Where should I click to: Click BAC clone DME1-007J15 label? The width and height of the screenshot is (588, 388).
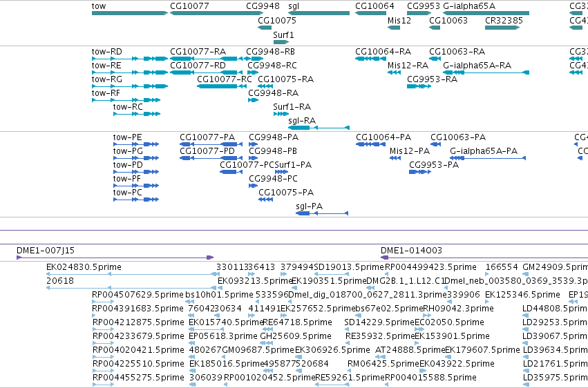pos(46,251)
